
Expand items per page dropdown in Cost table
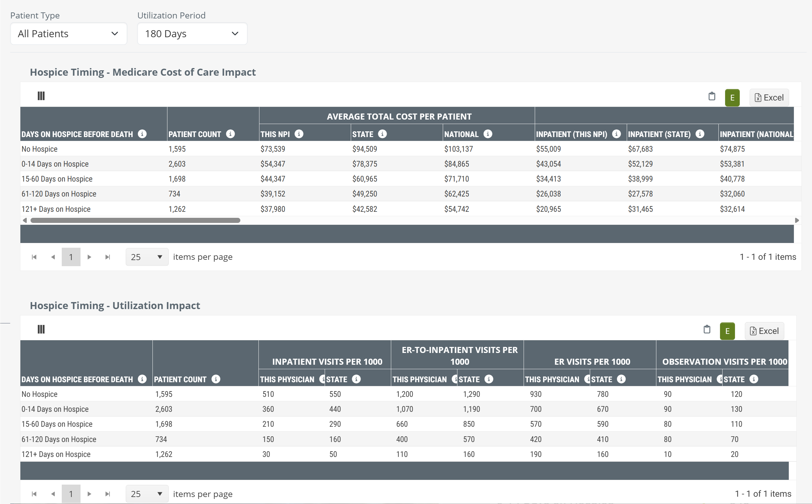[x=147, y=257]
